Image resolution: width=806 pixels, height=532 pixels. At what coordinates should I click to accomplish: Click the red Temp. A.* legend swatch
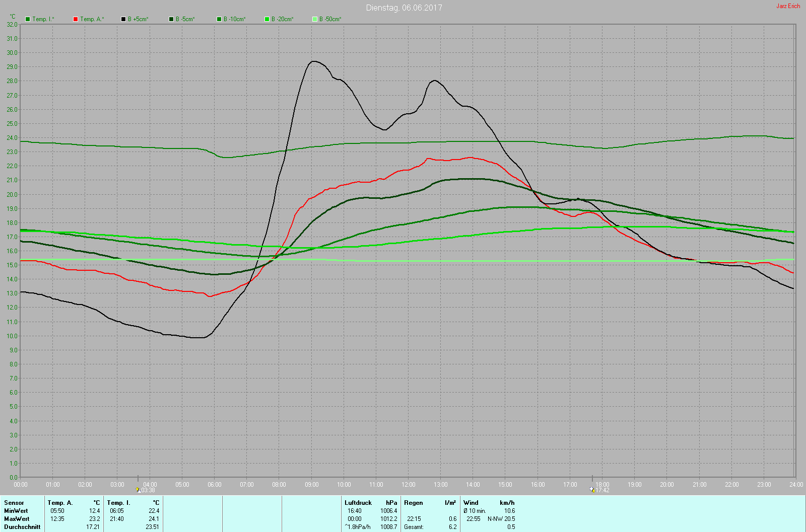pos(76,19)
